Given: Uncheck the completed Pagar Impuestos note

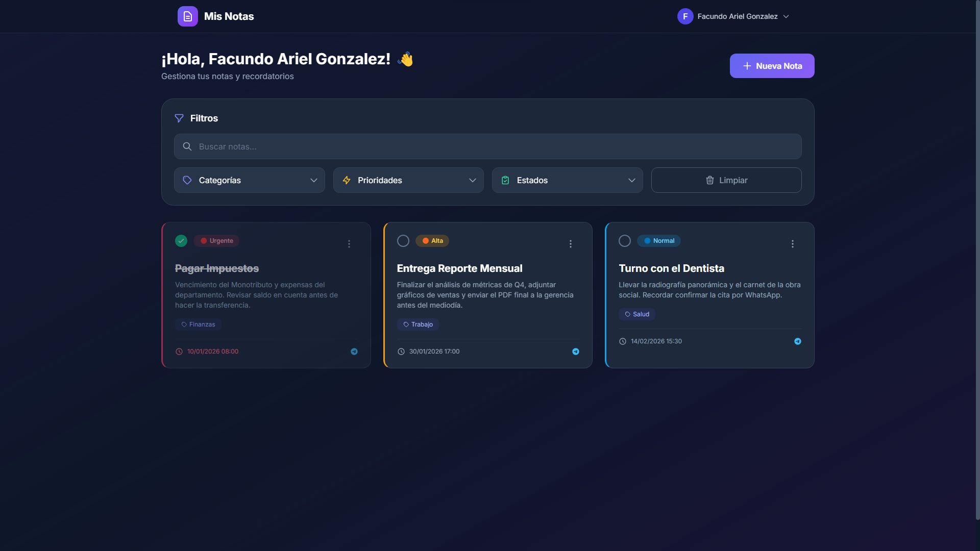Looking at the screenshot, I should 181,241.
